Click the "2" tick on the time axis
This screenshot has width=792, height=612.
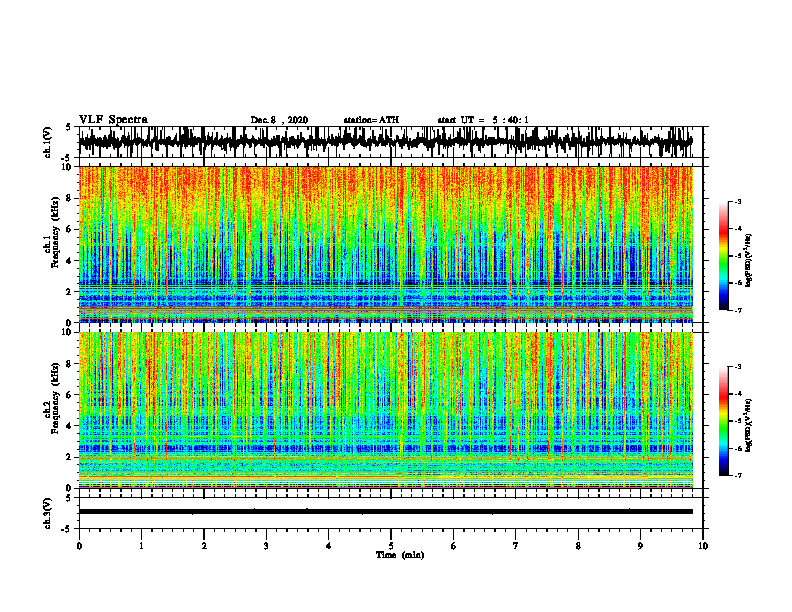click(x=204, y=546)
